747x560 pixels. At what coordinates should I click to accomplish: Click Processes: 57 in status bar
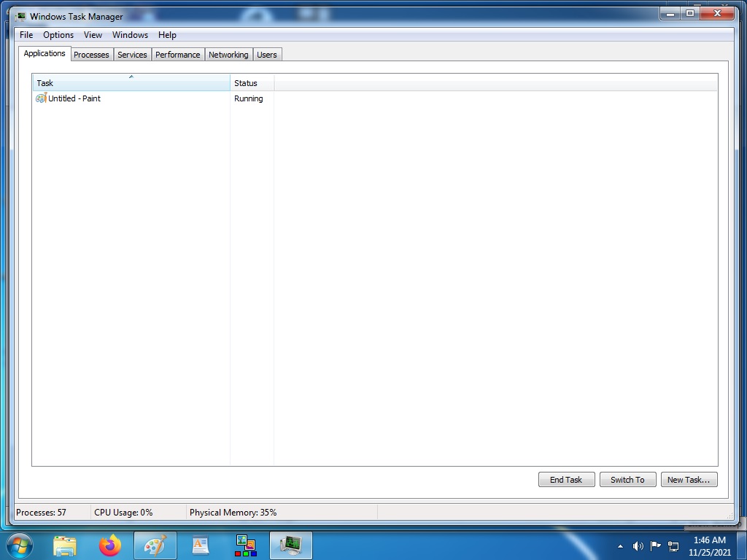click(x=41, y=513)
